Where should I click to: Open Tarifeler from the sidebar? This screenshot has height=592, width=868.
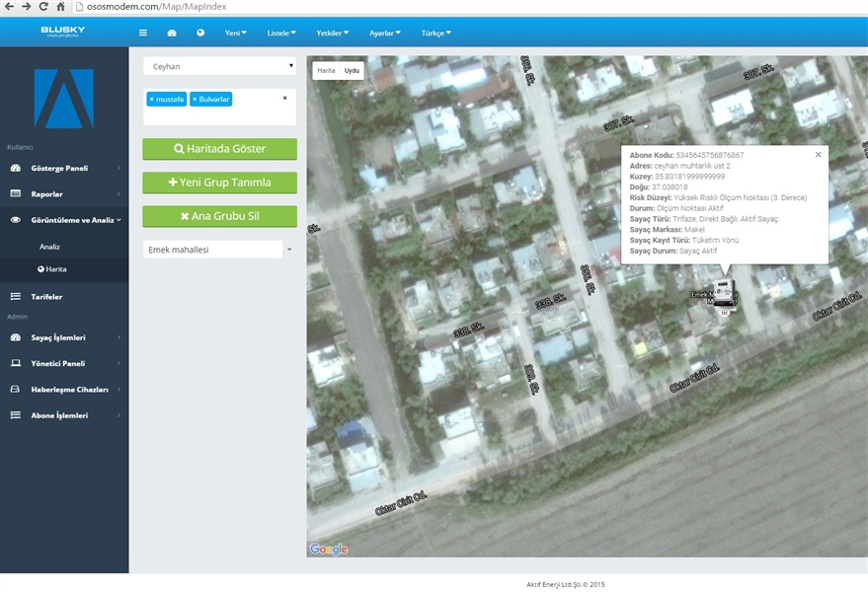[x=46, y=297]
